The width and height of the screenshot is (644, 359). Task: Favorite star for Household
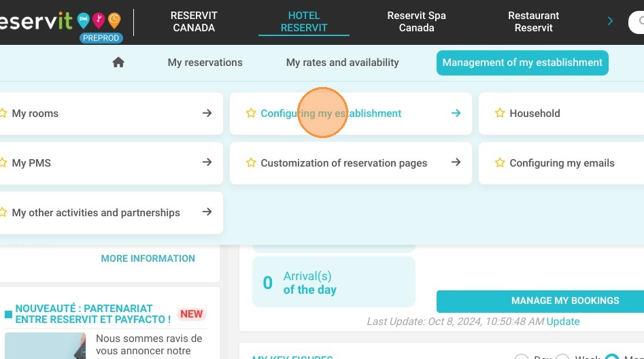pos(500,113)
